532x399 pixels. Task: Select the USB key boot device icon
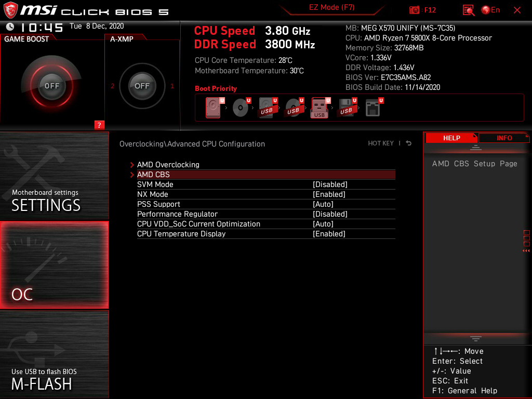320,108
